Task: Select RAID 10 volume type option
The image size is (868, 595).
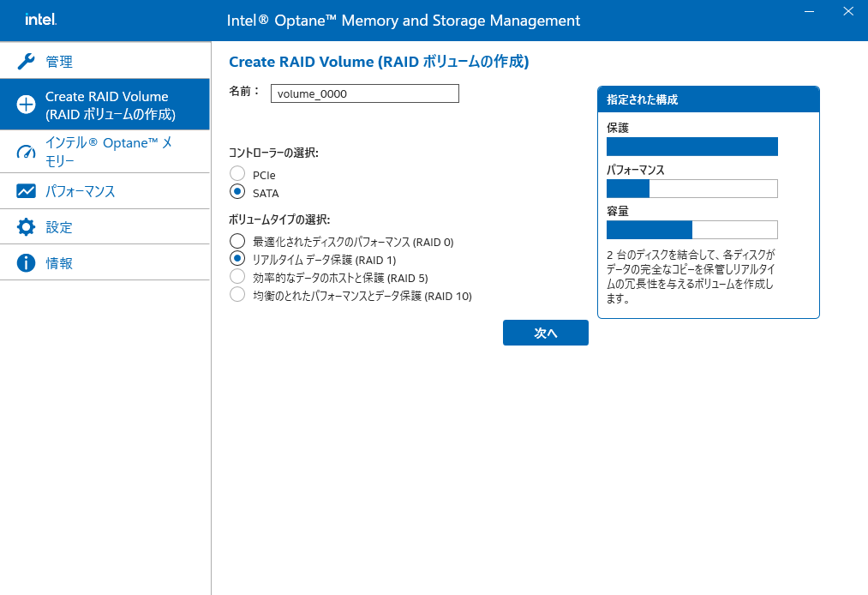Action: point(237,294)
